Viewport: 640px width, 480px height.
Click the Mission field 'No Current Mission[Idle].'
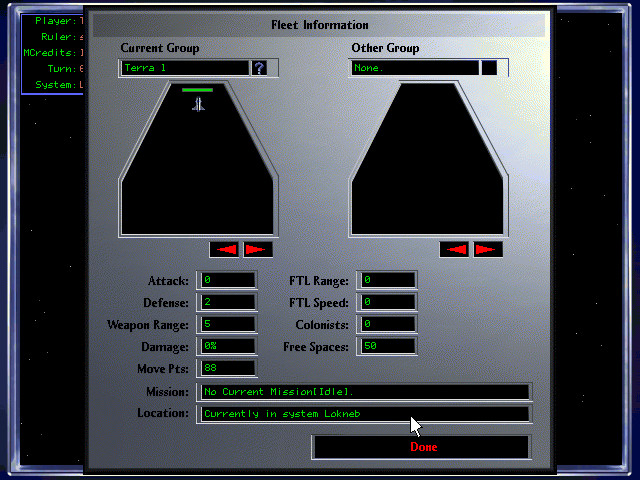click(x=364, y=392)
